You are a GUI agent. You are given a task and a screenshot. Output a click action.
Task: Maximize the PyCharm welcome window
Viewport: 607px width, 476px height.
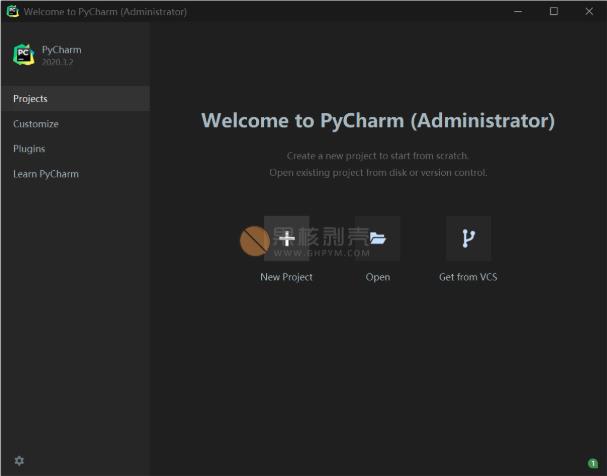click(x=554, y=12)
